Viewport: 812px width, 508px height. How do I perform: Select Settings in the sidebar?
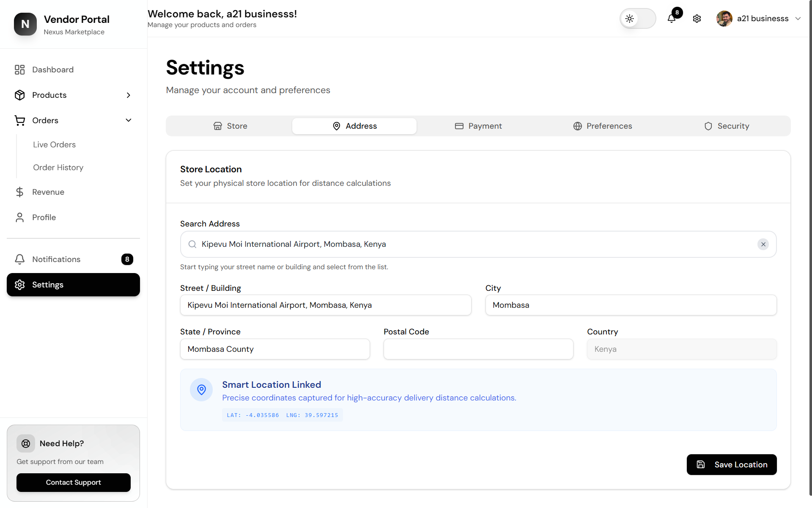(x=73, y=285)
